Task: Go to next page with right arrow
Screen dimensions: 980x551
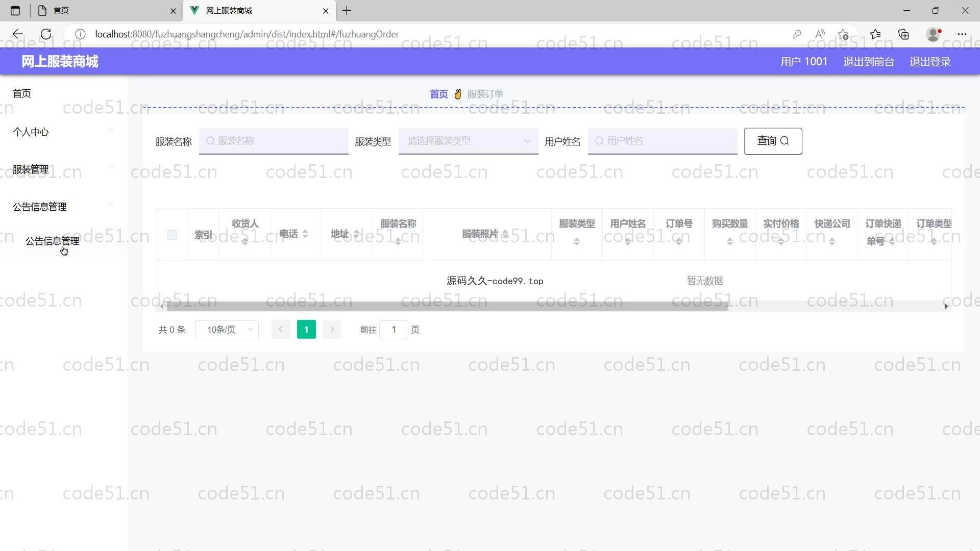Action: click(x=332, y=330)
